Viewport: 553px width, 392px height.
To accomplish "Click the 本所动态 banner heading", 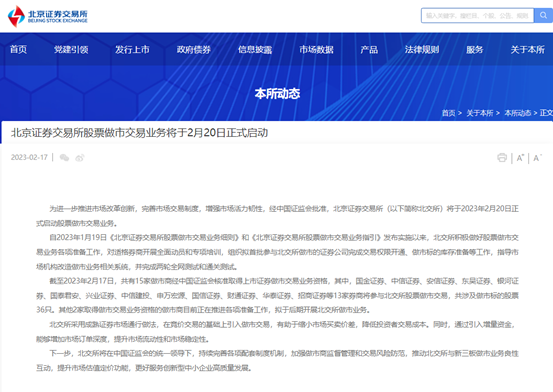I will click(277, 94).
